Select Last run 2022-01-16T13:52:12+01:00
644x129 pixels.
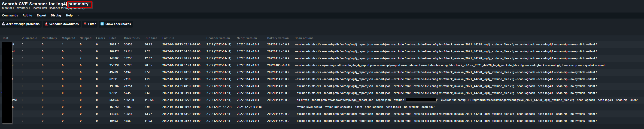(x=181, y=45)
